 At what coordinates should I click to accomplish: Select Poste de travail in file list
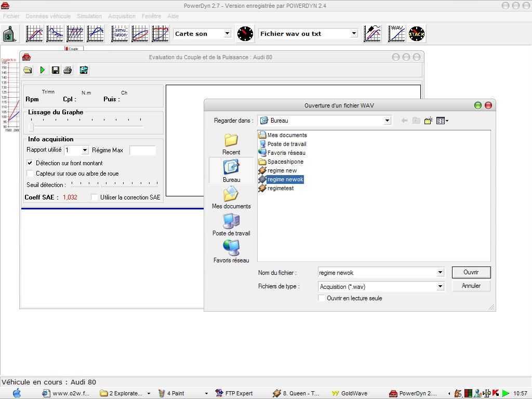pyautogui.click(x=282, y=144)
